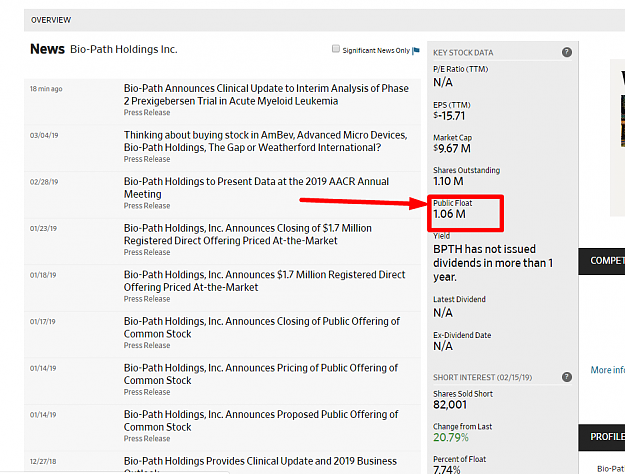Click the P/E Ratio (TTM) label
This screenshot has height=474, width=625.
pyautogui.click(x=460, y=69)
